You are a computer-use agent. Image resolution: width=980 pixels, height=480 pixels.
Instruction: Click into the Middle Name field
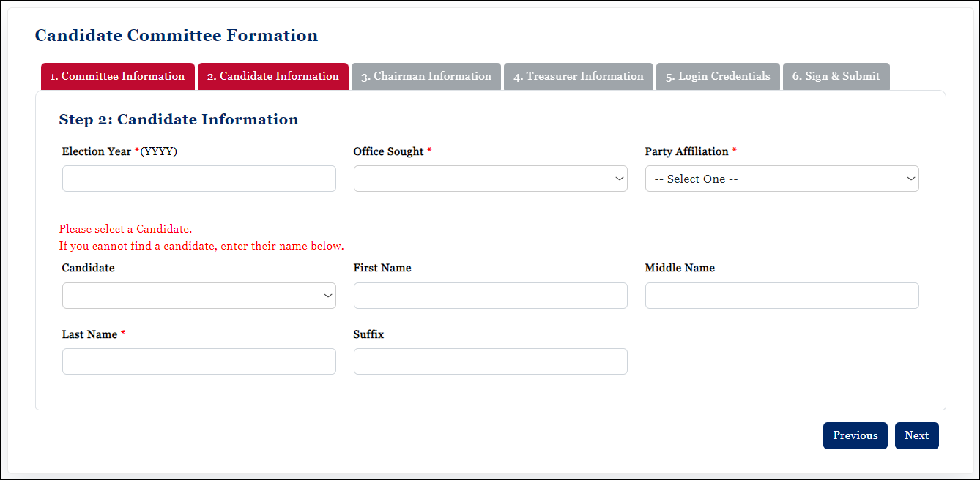click(782, 296)
